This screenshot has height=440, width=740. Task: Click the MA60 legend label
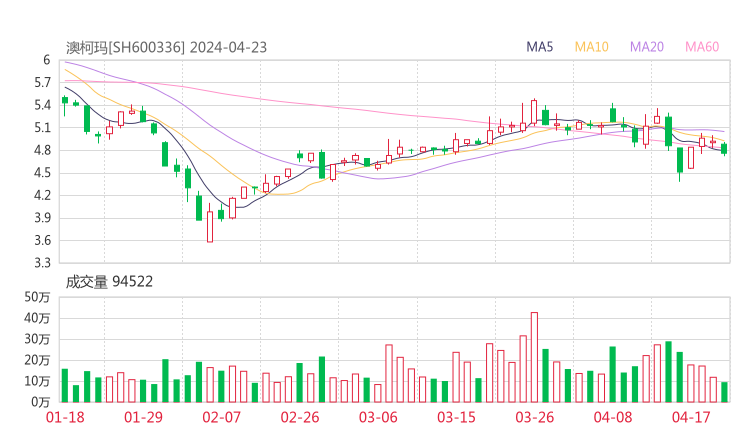[702, 47]
